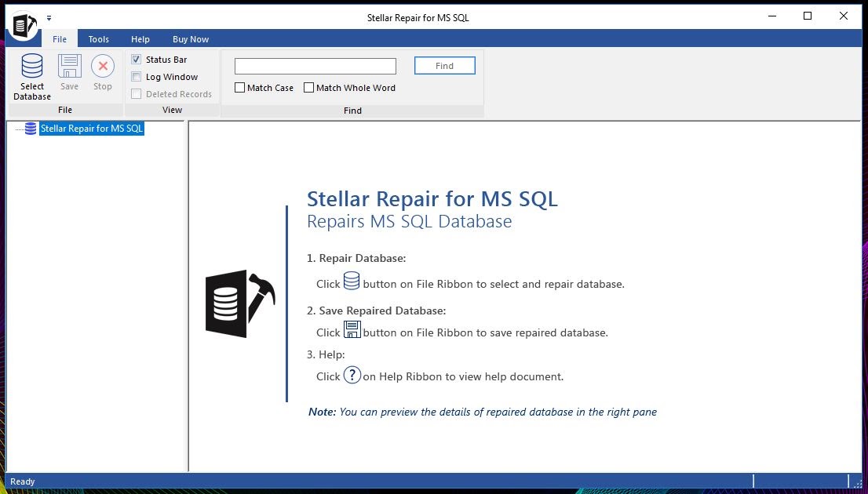The height and width of the screenshot is (494, 868).
Task: Click the question mark icon in the Help instruction
Action: point(352,376)
